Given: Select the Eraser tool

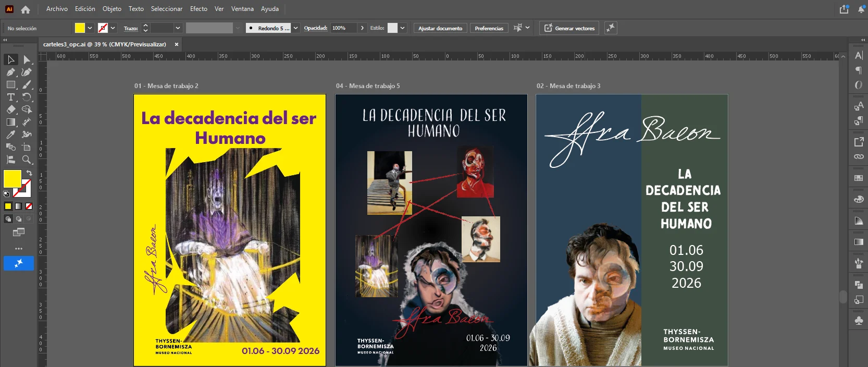Looking at the screenshot, I should 11,109.
